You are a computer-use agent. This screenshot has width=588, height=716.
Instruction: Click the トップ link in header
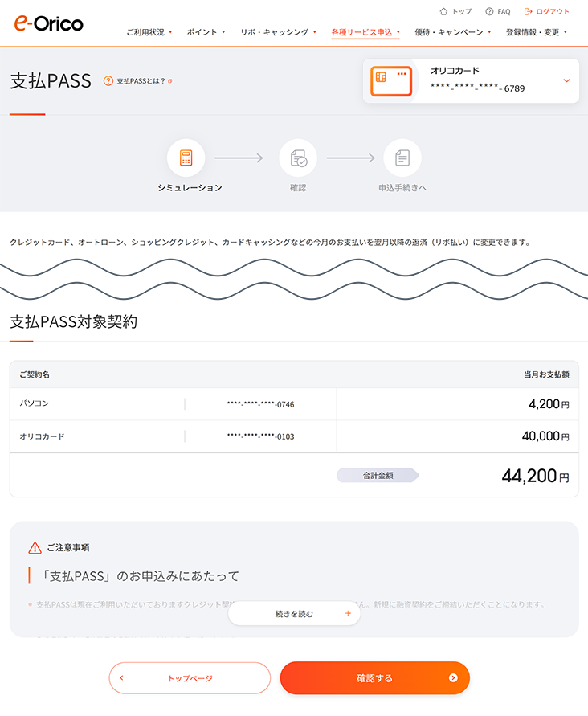point(462,11)
